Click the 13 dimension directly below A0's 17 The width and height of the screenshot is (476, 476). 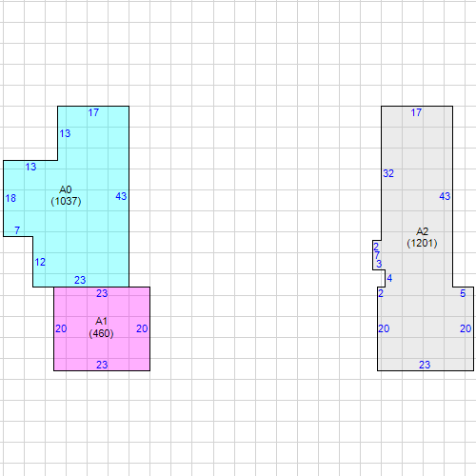click(65, 133)
